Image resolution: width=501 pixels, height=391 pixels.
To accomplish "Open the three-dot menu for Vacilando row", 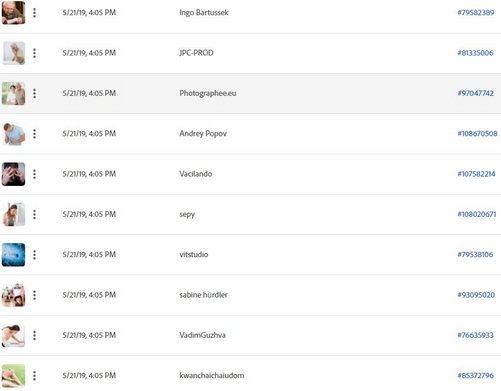I will coord(34,174).
